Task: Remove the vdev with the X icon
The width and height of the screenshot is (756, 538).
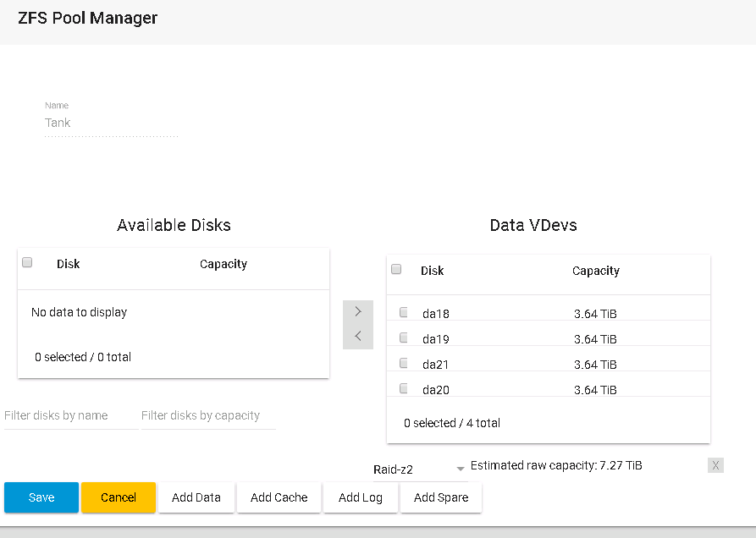Action: click(715, 465)
